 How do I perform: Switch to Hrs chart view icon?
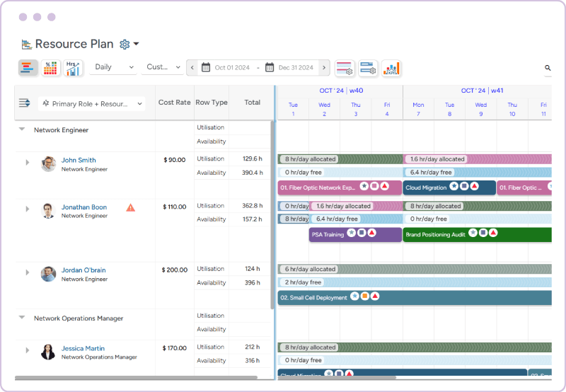click(x=73, y=67)
